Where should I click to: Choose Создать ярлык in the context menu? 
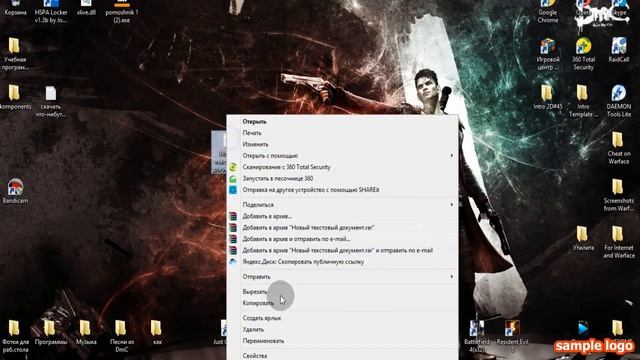click(x=342, y=318)
